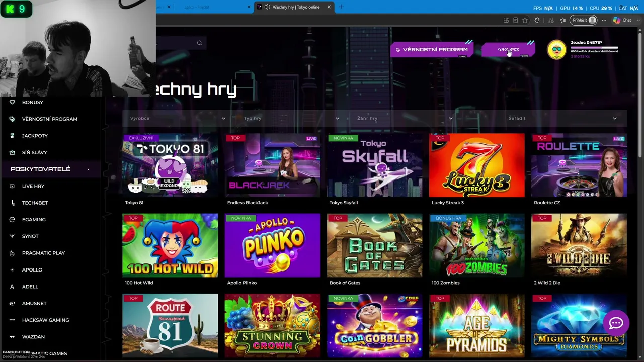Launch the Mighty Symbols Diamonds game thumbnail
This screenshot has height=362, width=644.
point(579,326)
